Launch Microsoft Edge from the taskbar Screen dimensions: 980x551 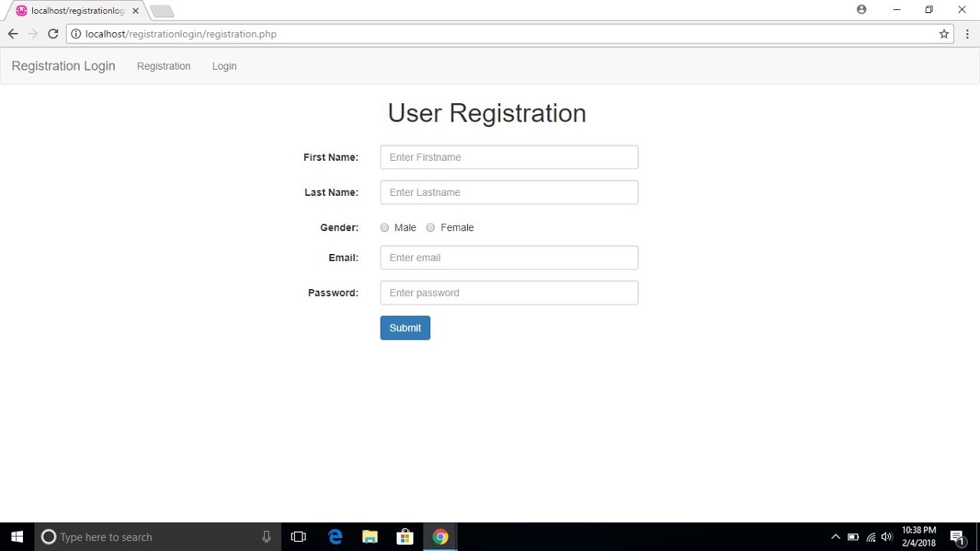335,537
